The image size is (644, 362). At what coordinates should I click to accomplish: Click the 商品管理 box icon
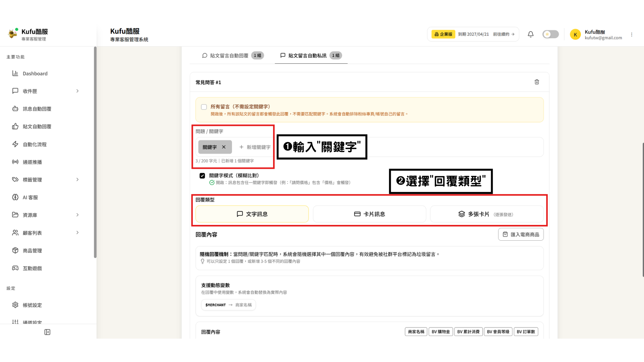(15, 250)
